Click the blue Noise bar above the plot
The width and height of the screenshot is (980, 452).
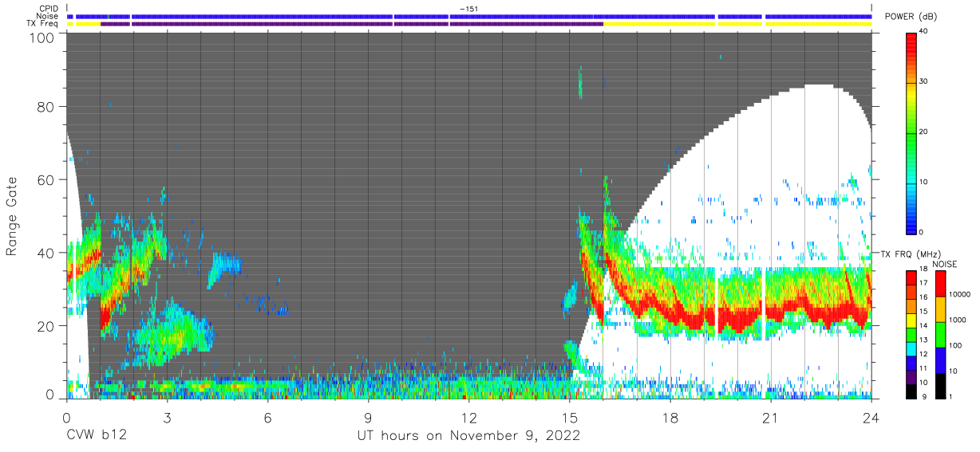pyautogui.click(x=469, y=16)
